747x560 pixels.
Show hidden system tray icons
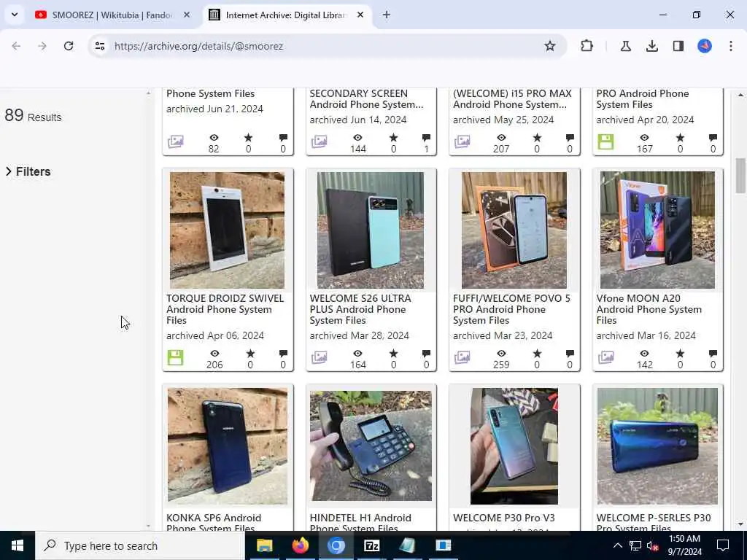617,545
